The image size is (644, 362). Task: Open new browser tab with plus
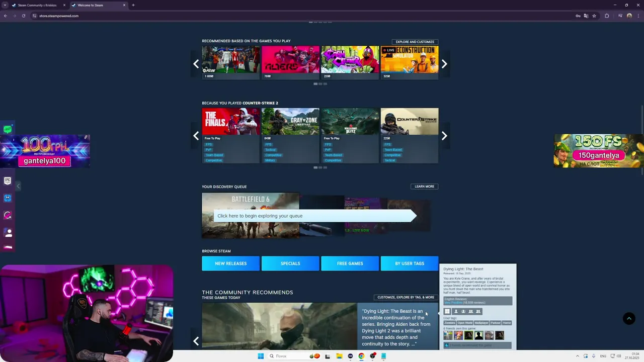[x=133, y=5]
